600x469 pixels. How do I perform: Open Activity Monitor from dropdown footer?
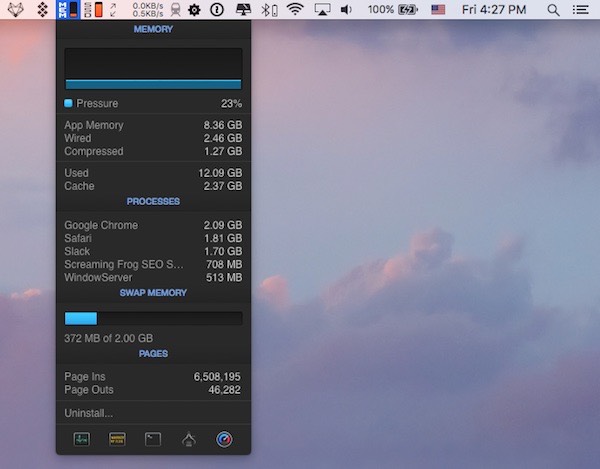pyautogui.click(x=82, y=439)
